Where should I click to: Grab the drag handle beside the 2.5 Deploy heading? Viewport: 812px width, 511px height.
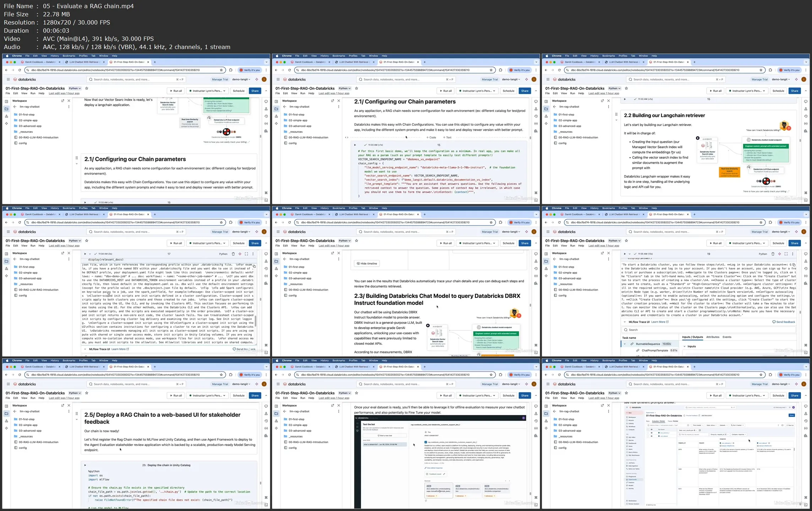pyautogui.click(x=77, y=413)
